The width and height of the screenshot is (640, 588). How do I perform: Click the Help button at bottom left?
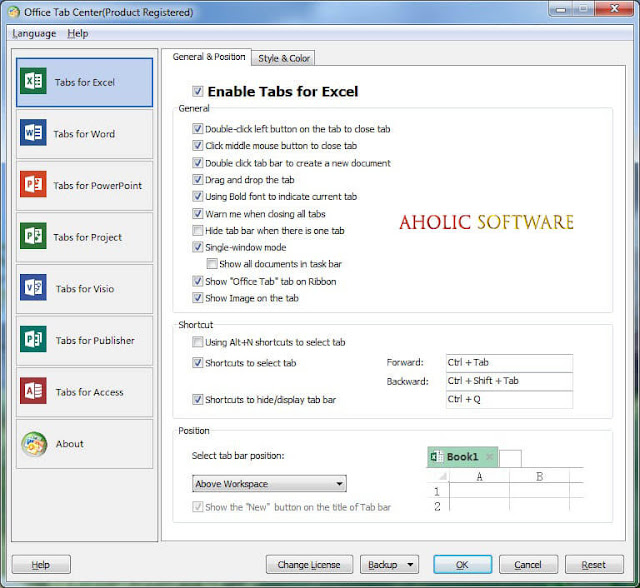(41, 565)
